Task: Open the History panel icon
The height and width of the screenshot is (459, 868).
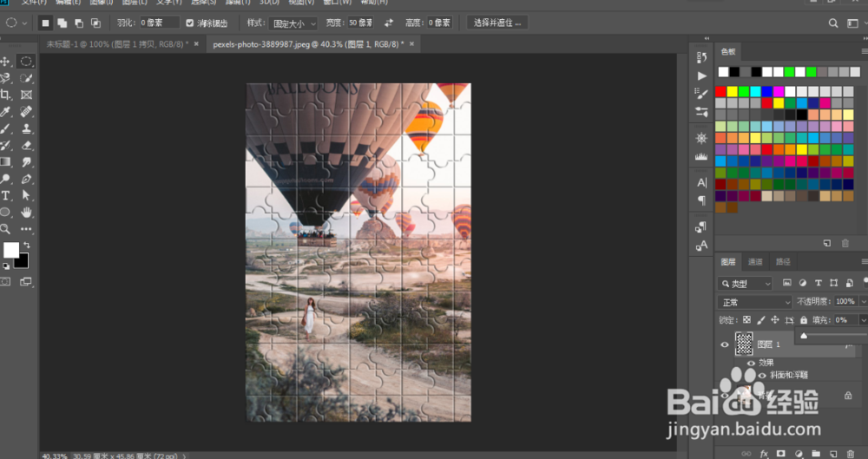Action: coord(702,57)
